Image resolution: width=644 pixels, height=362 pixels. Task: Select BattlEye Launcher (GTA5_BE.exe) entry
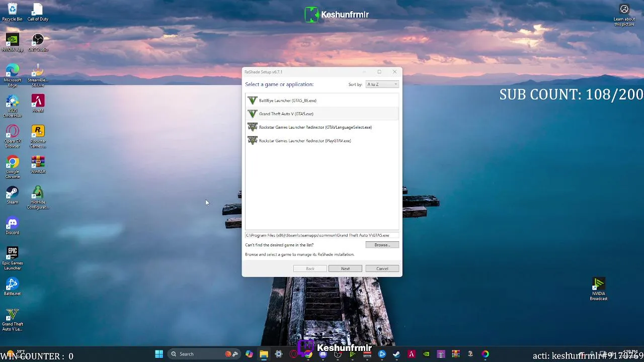(x=322, y=101)
